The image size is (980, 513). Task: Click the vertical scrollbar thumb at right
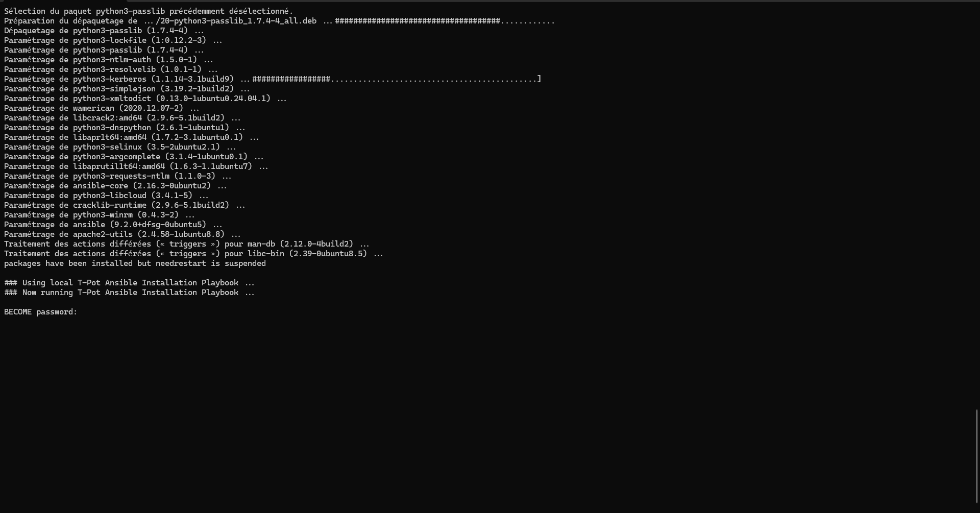click(x=977, y=456)
